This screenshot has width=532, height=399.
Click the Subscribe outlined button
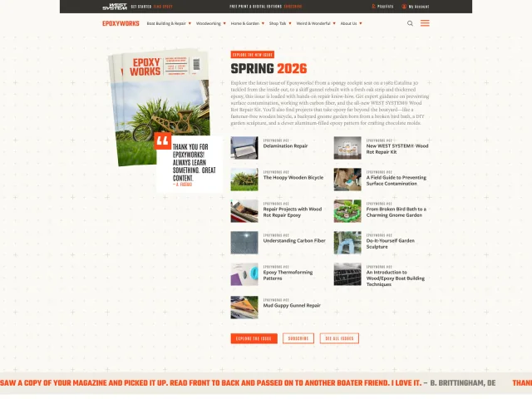298,338
